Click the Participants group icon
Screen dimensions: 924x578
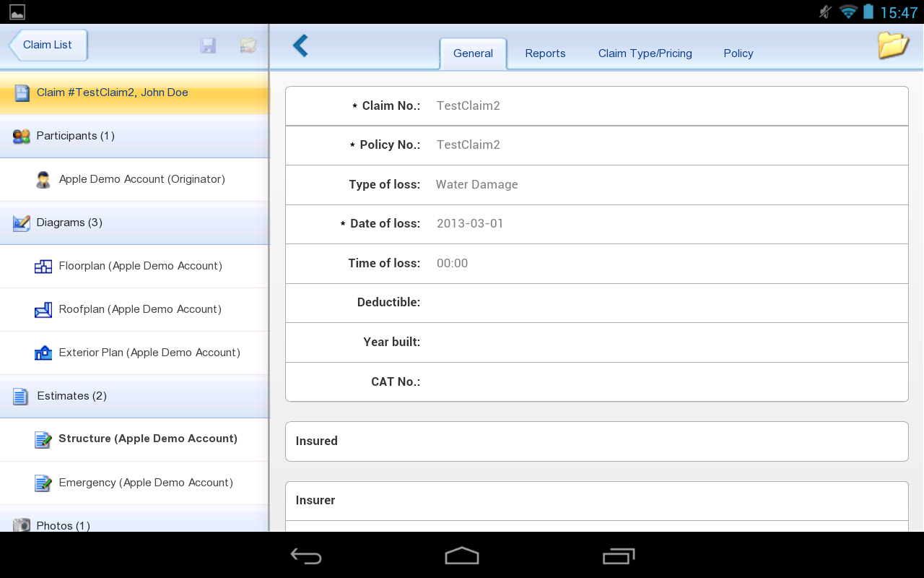(22, 136)
